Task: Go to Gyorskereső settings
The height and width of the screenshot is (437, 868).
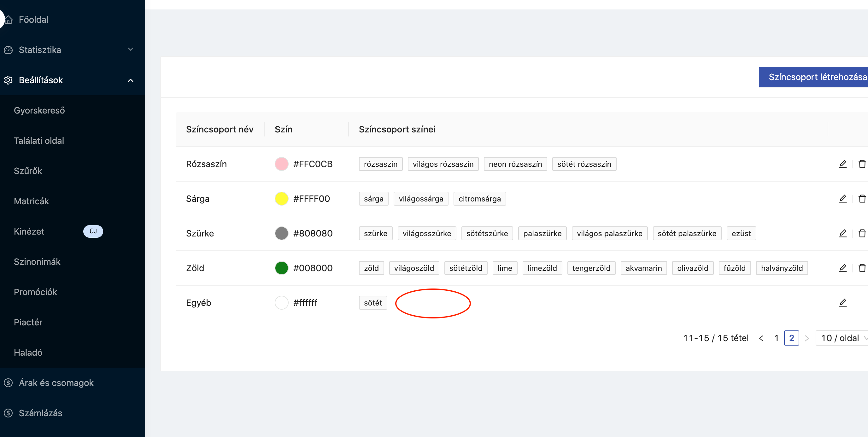Action: click(x=39, y=111)
